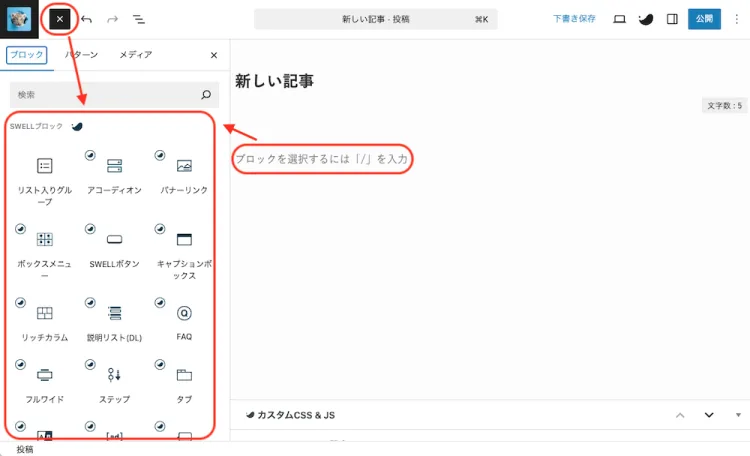
Task: Click the SWELLブロック category label
Action: pyautogui.click(x=36, y=126)
